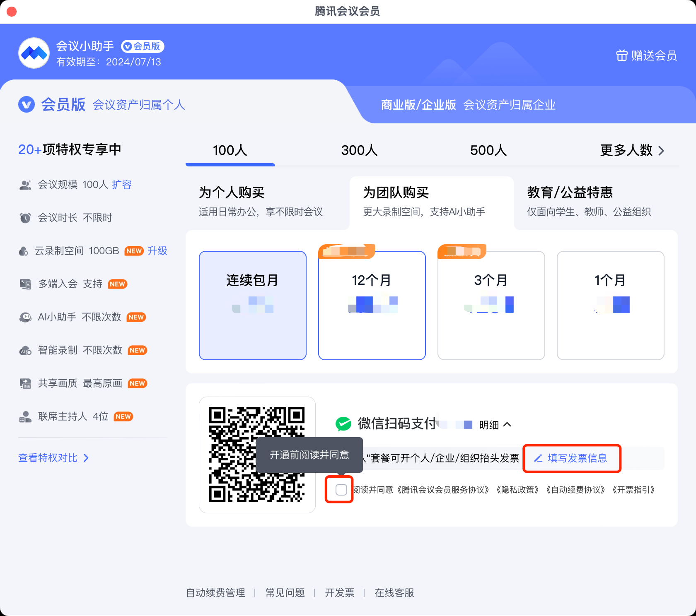696x616 pixels.
Task: Click the 会议时长 clock icon
Action: (25, 218)
